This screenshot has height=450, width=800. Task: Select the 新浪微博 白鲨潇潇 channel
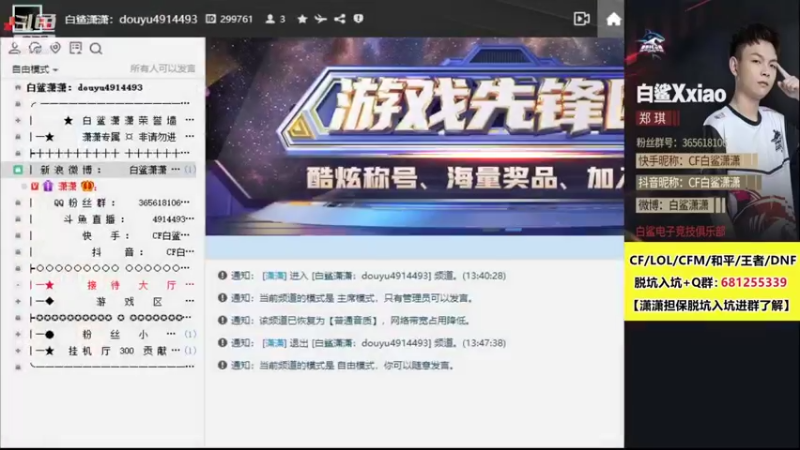[x=105, y=170]
